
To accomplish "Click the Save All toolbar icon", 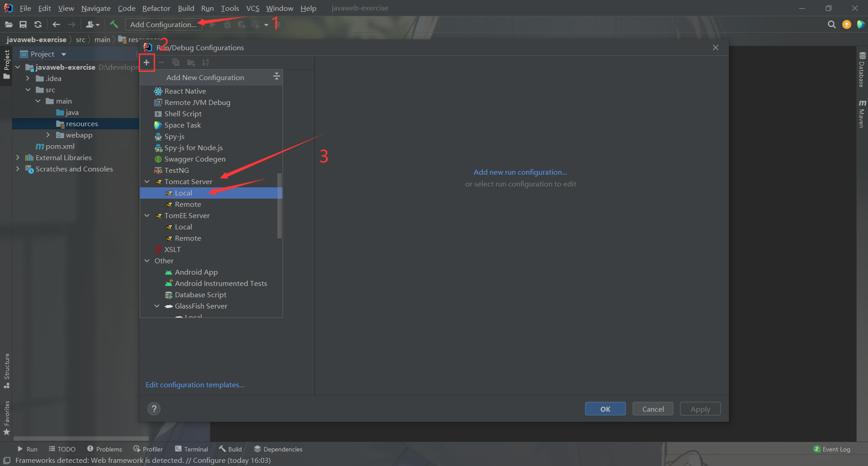I will [x=23, y=24].
